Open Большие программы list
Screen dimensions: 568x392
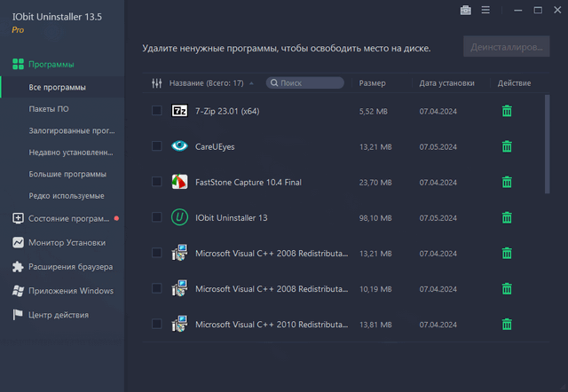coord(67,174)
